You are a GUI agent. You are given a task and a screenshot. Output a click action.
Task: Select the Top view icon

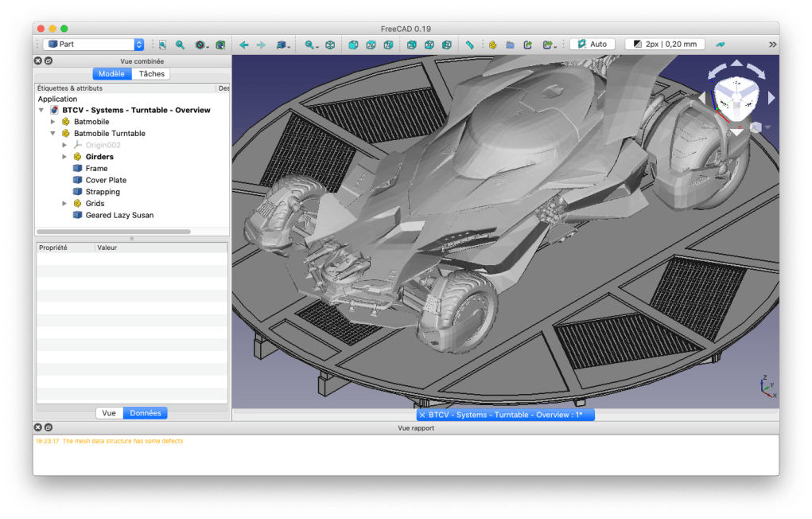371,45
